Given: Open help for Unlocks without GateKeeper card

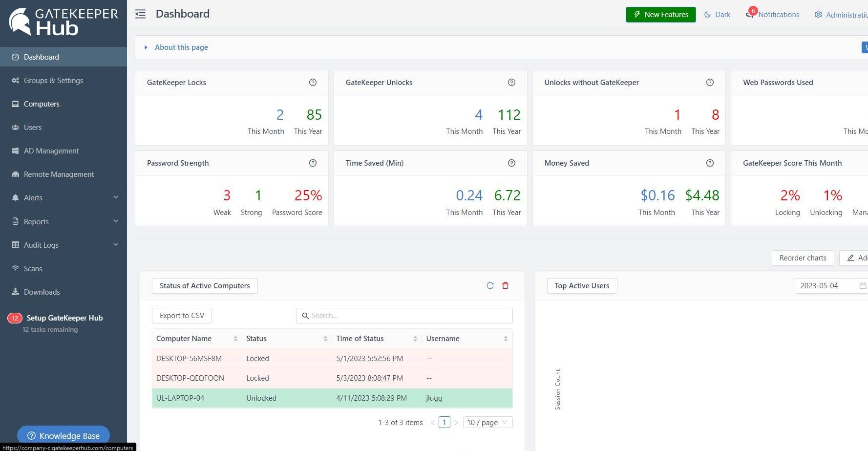Looking at the screenshot, I should pyautogui.click(x=710, y=83).
